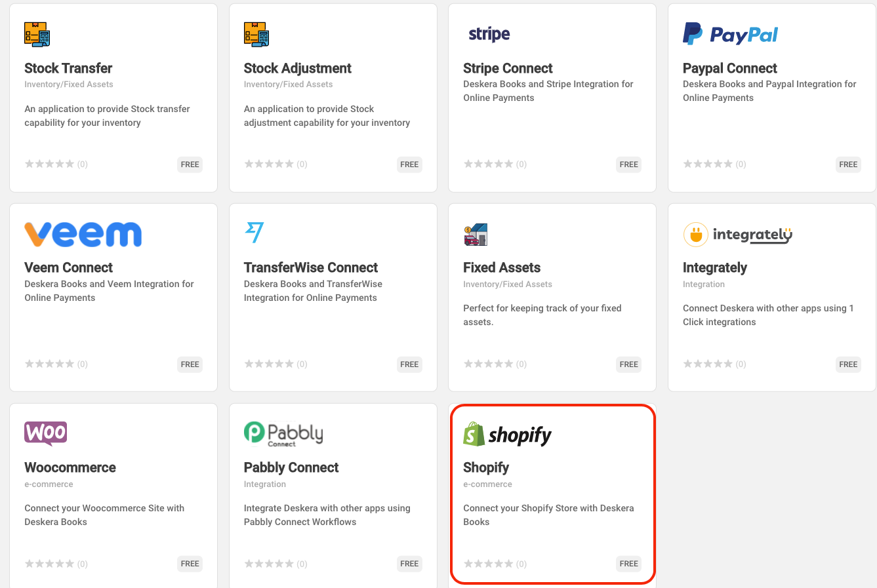
Task: Click the Woo logo icon
Action: click(46, 433)
